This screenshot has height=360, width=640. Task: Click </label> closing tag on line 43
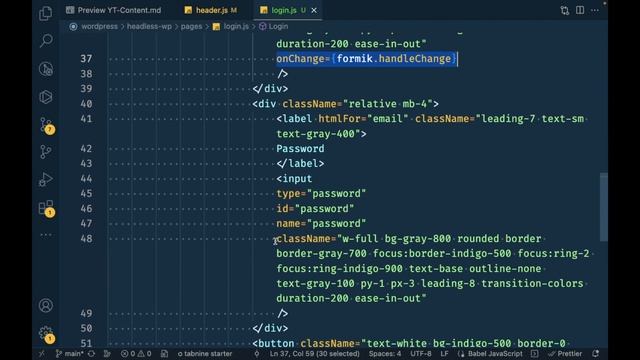tap(300, 164)
